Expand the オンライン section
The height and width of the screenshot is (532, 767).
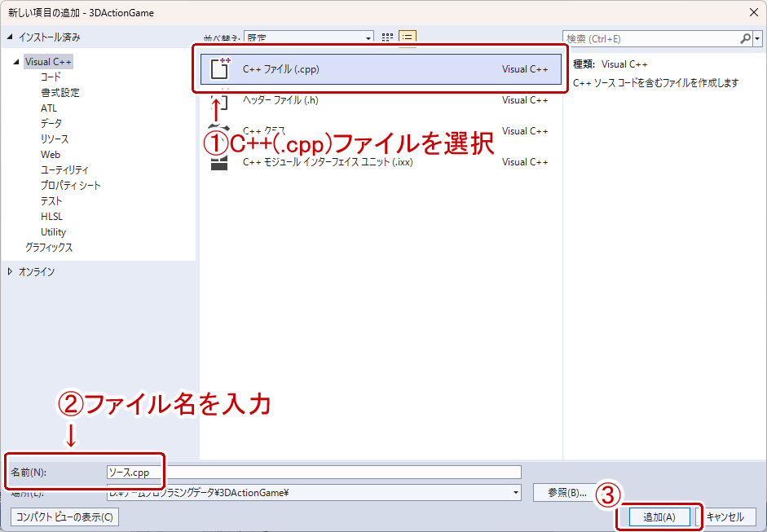[x=9, y=271]
